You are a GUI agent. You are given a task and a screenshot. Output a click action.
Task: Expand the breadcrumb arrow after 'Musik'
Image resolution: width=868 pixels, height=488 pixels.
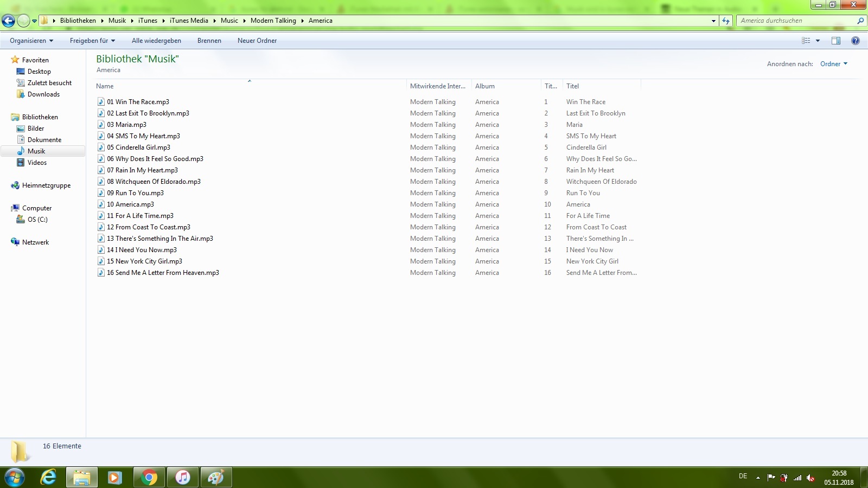tap(132, 21)
